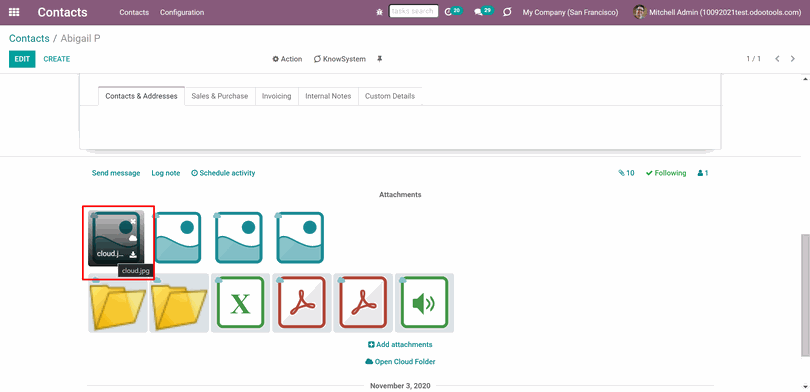Open the third image attachment
Image resolution: width=810 pixels, height=392 pixels.
[239, 238]
